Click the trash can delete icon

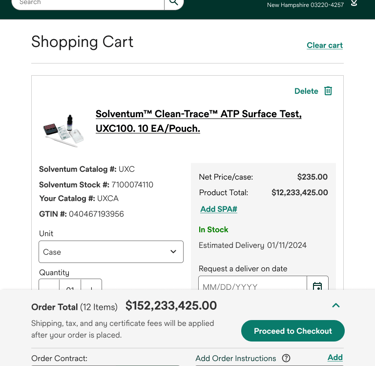click(x=328, y=91)
